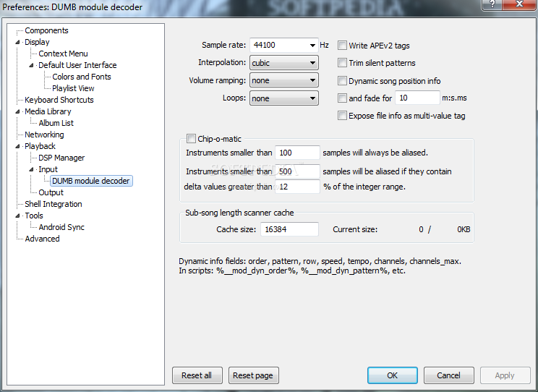Click the Apply button

pyautogui.click(x=505, y=375)
